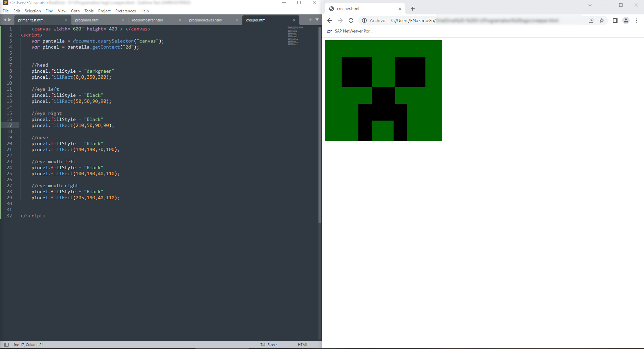Click the closing </script> tag
The width and height of the screenshot is (644, 349).
pos(33,216)
